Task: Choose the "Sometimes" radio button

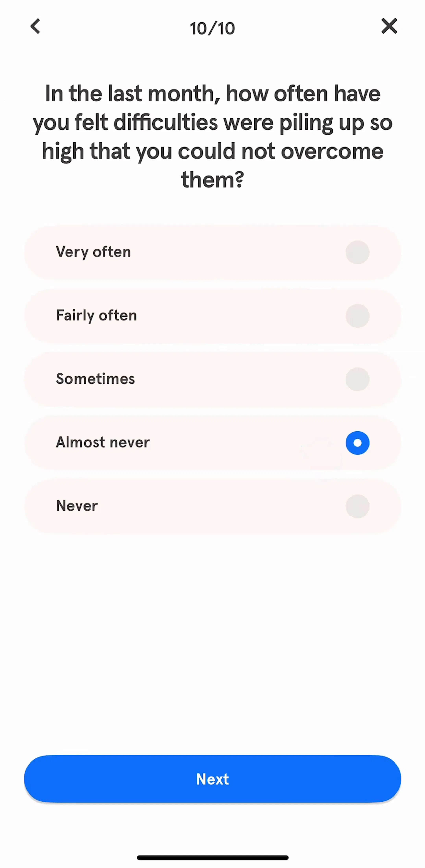Action: 357,379
